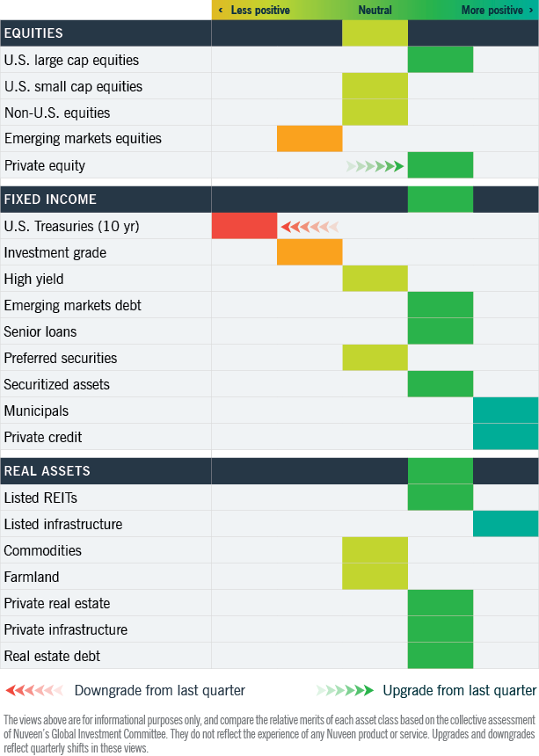Select the EQUITIES section header

tap(33, 33)
